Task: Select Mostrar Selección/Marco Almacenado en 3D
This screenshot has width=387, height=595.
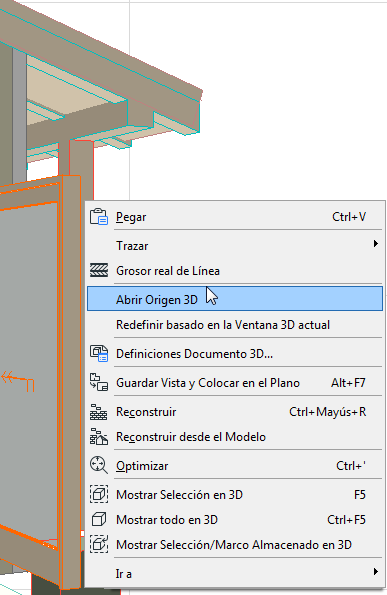Action: 235,545
